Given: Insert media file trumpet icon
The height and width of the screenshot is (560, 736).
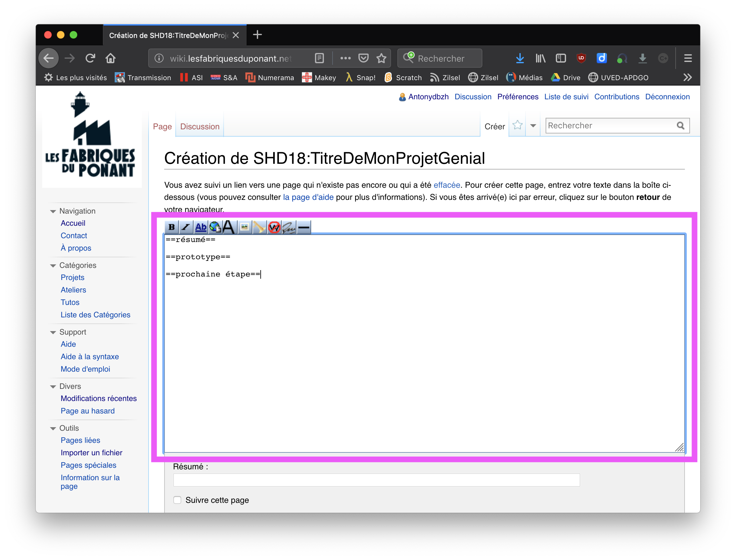Looking at the screenshot, I should coord(259,227).
